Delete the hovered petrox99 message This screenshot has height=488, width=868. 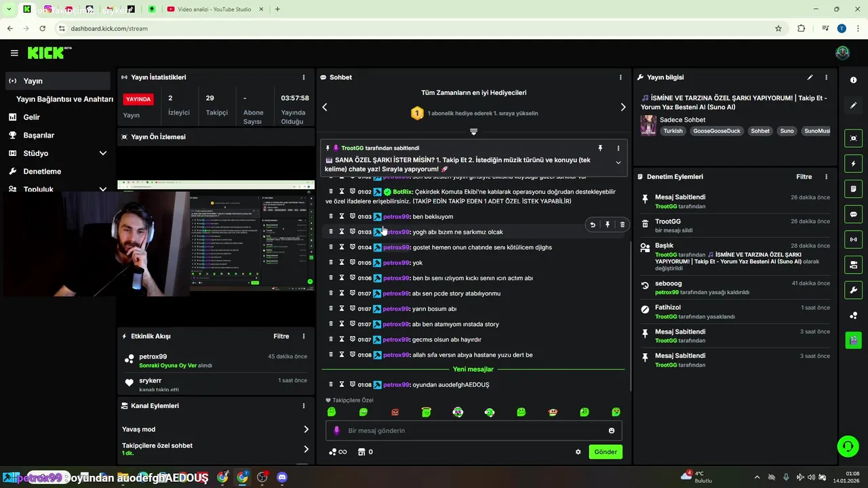tap(623, 224)
